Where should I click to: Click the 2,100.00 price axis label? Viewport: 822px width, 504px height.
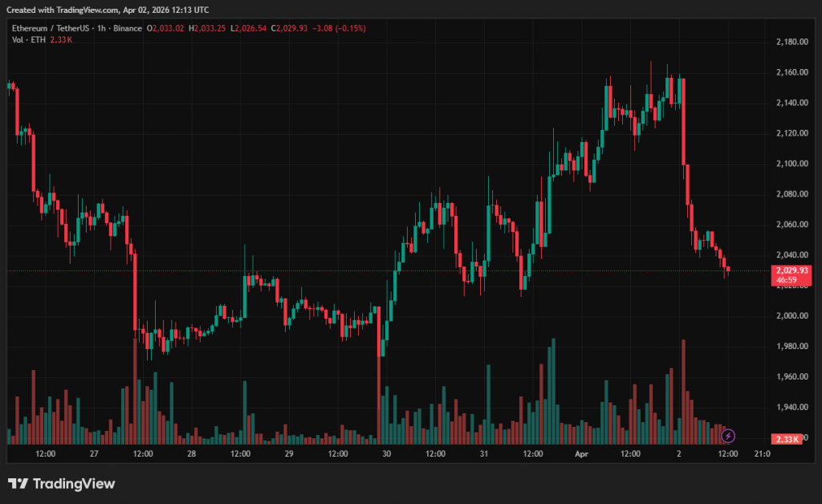(791, 164)
